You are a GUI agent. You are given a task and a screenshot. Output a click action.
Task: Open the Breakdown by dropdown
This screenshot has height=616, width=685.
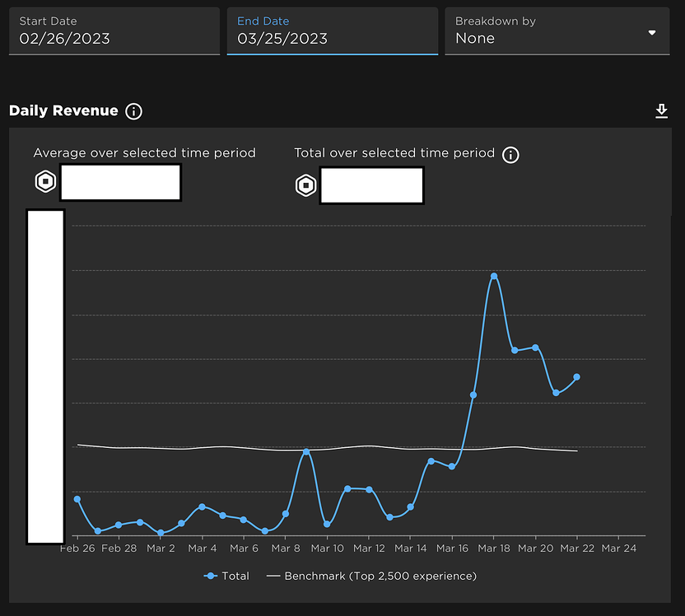point(557,31)
